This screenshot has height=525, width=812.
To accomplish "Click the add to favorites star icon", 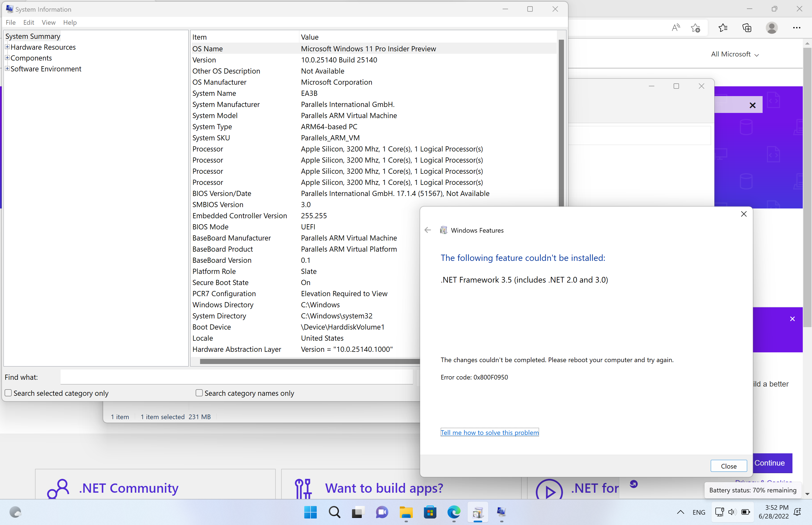I will click(x=696, y=28).
